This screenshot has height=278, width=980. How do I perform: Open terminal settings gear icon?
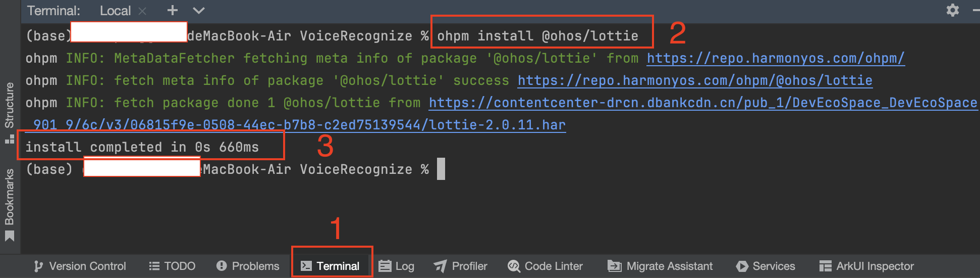click(952, 10)
